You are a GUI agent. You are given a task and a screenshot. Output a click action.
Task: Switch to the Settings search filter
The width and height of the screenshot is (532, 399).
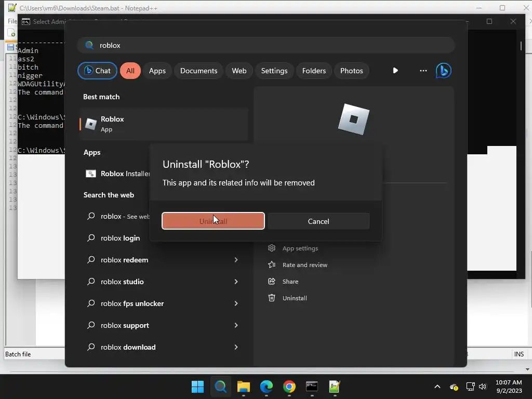pyautogui.click(x=274, y=71)
